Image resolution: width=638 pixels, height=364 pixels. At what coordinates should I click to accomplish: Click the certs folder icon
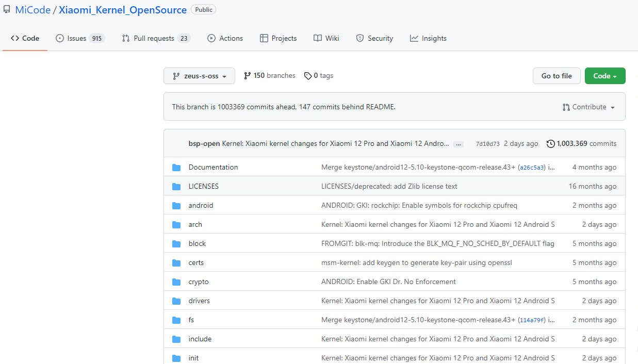[x=176, y=262]
